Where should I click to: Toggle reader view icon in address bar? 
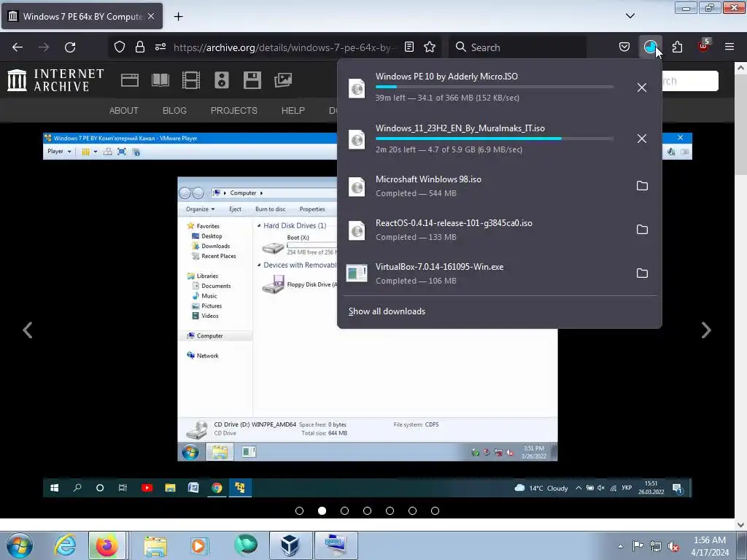(409, 47)
